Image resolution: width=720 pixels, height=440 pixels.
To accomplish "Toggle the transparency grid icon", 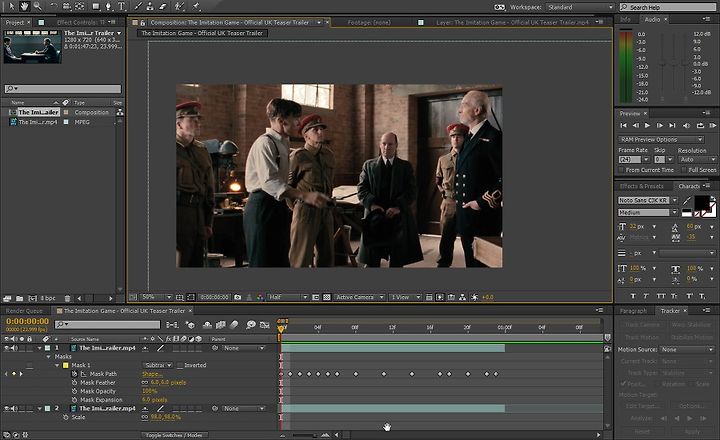I will 326,297.
